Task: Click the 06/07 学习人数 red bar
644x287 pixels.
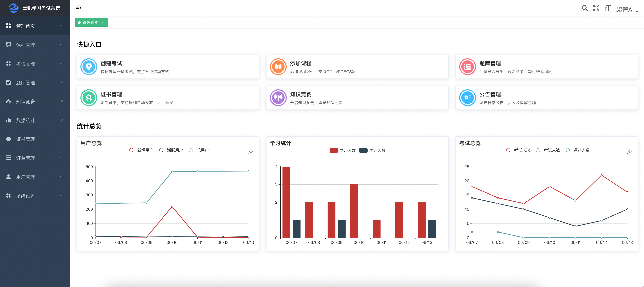Action: (286, 202)
